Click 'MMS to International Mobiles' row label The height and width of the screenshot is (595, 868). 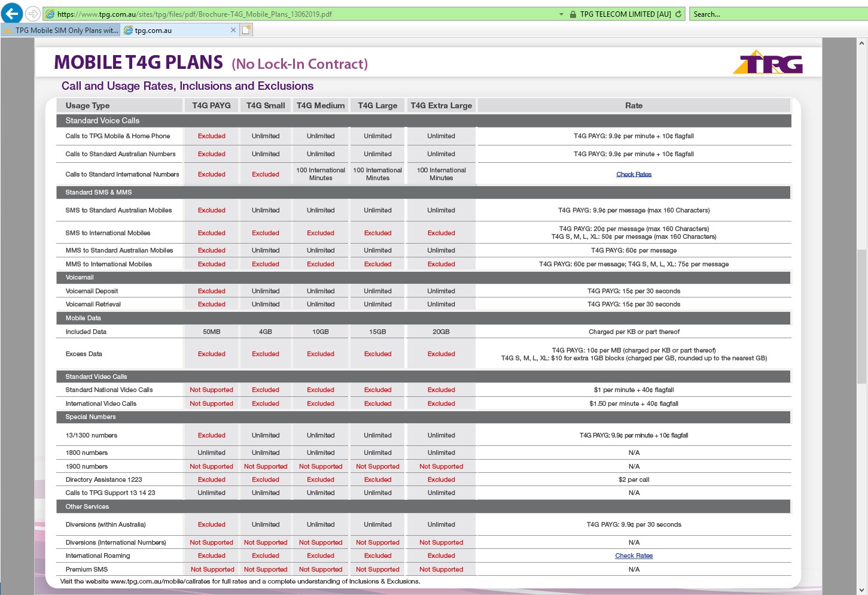(108, 264)
